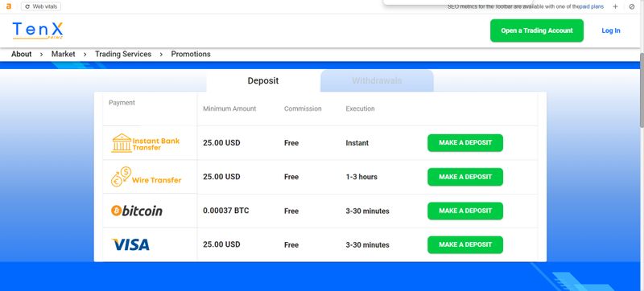Open the Trading Services menu
644x291 pixels.
coord(123,54)
